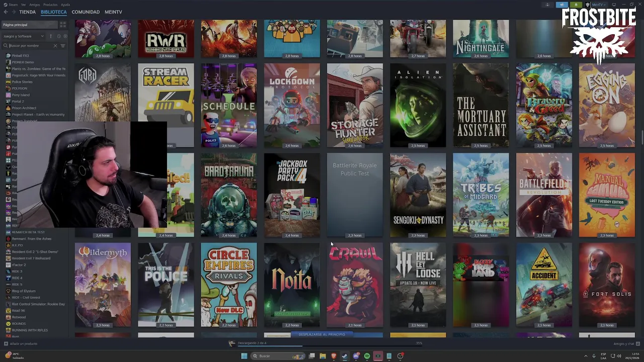The width and height of the screenshot is (644, 362).
Task: Click the MeinTV profile avatar
Action: [x=588, y=5]
